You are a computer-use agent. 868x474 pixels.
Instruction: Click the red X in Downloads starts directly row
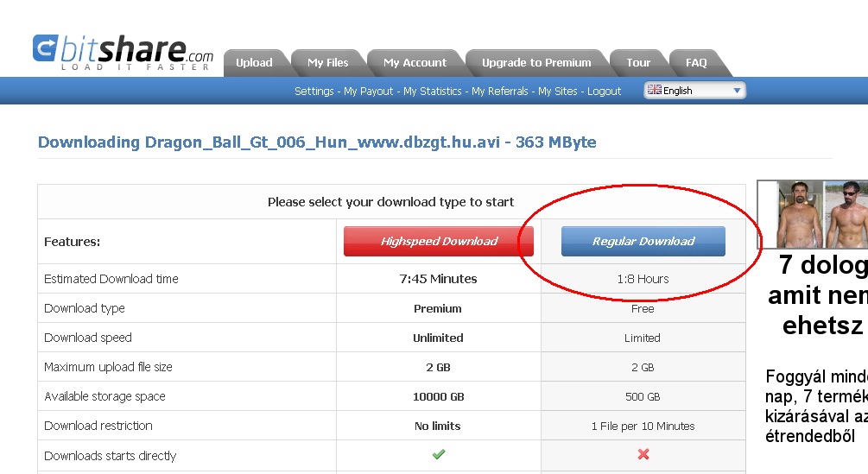643,455
